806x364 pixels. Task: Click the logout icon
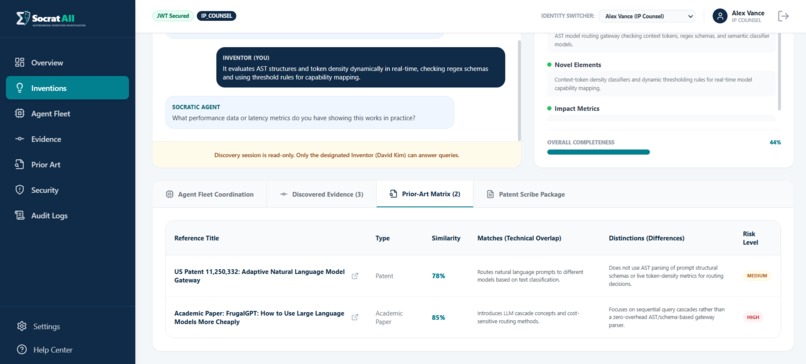pyautogui.click(x=783, y=16)
